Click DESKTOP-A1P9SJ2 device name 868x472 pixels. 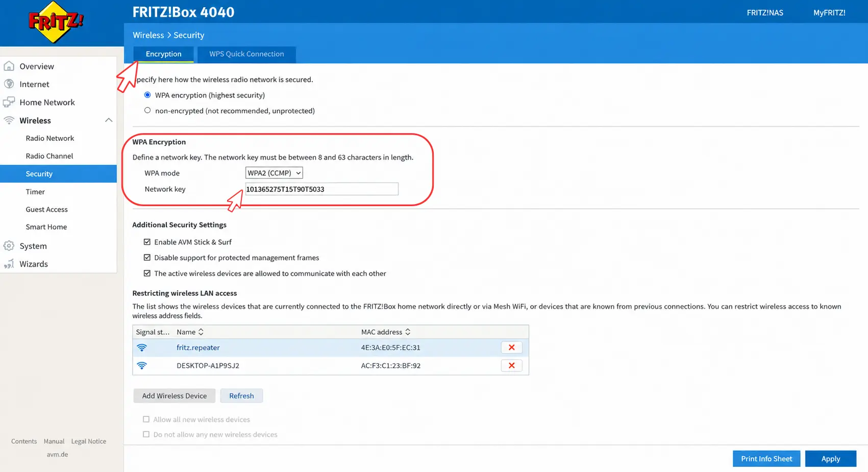click(x=208, y=365)
